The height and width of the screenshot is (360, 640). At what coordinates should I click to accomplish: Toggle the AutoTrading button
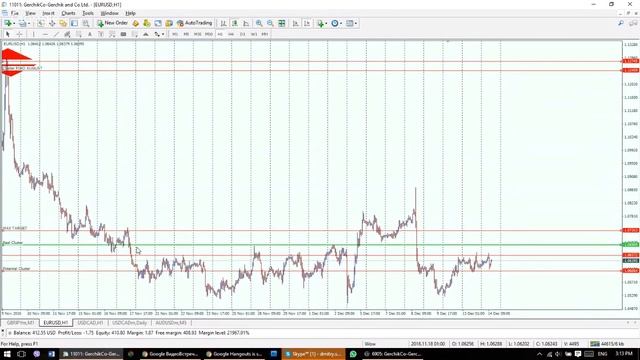click(194, 23)
